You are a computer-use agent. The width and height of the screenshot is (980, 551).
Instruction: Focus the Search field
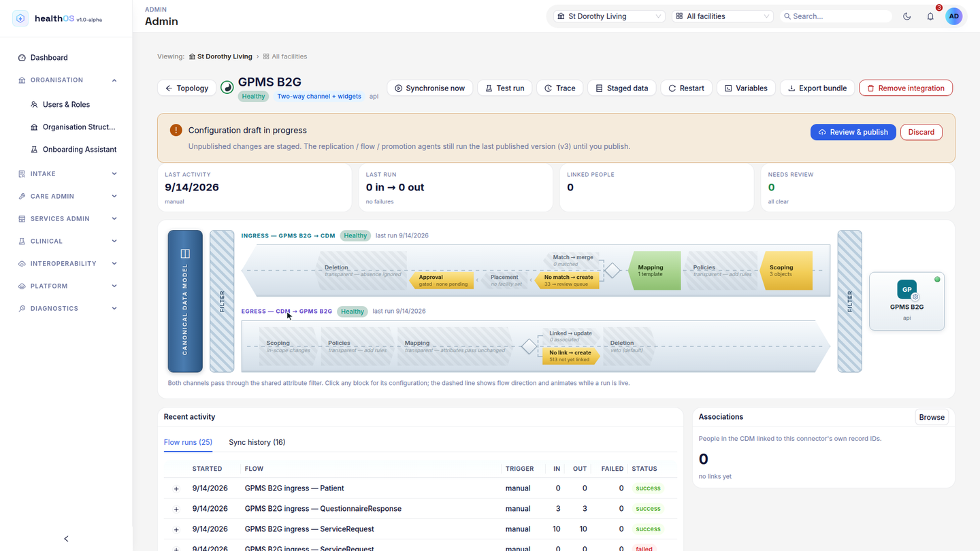point(836,16)
